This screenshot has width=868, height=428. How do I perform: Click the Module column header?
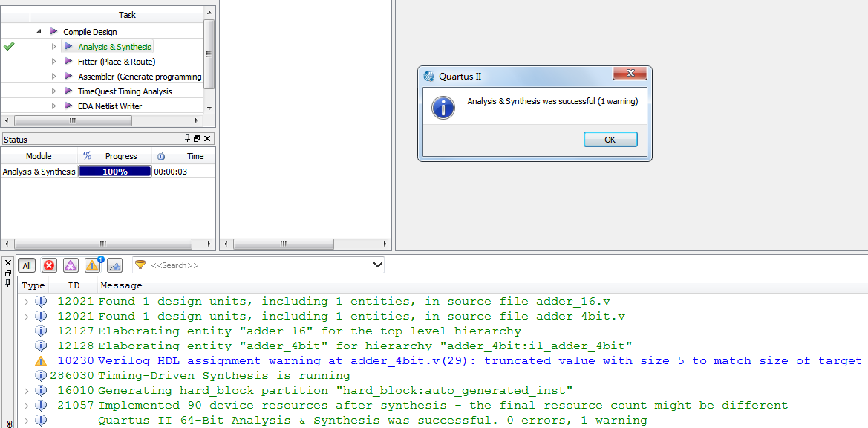pos(39,156)
